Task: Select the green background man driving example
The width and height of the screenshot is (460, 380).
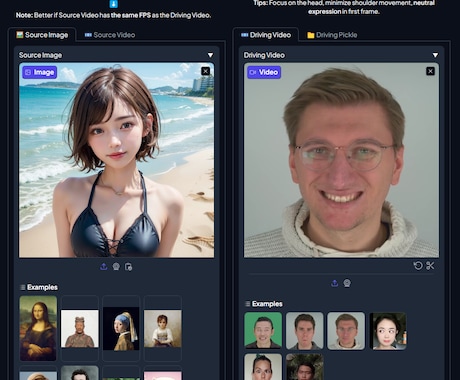Action: pos(263,331)
